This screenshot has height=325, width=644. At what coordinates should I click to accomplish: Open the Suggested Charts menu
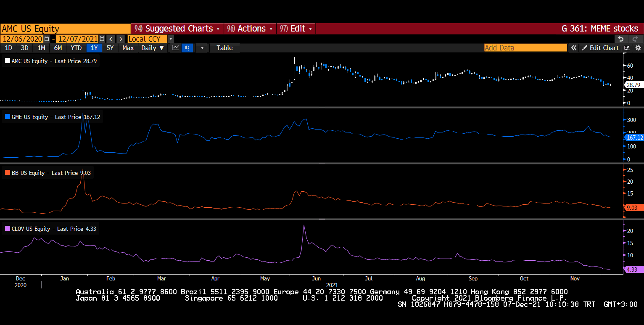coord(177,29)
